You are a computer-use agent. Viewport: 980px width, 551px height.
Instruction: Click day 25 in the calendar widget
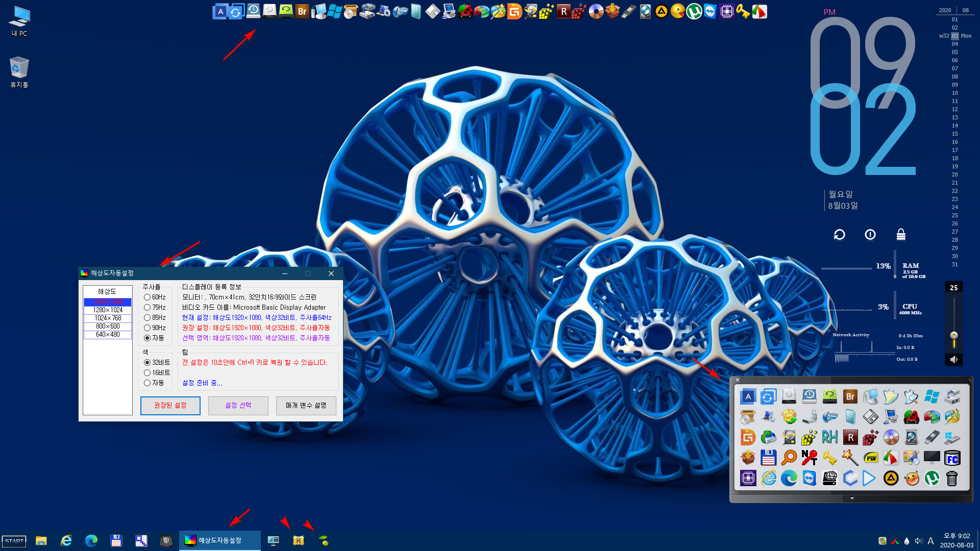click(954, 215)
